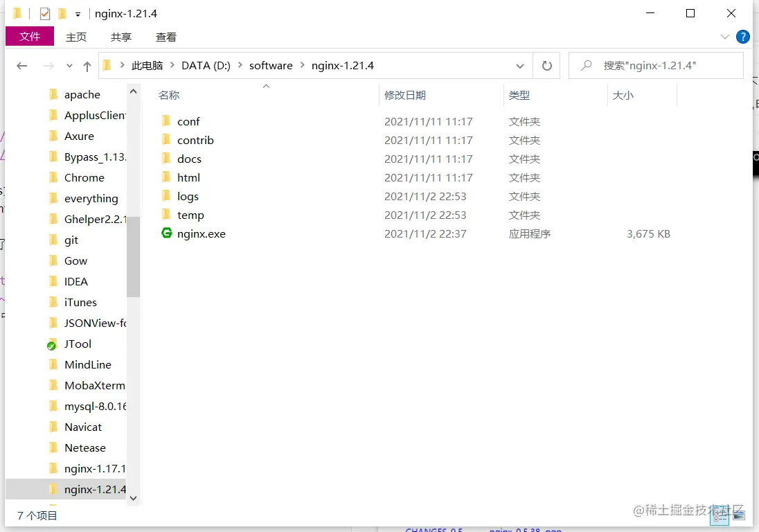
Task: Expand the chevron after 此电脑 in path
Action: (x=172, y=65)
